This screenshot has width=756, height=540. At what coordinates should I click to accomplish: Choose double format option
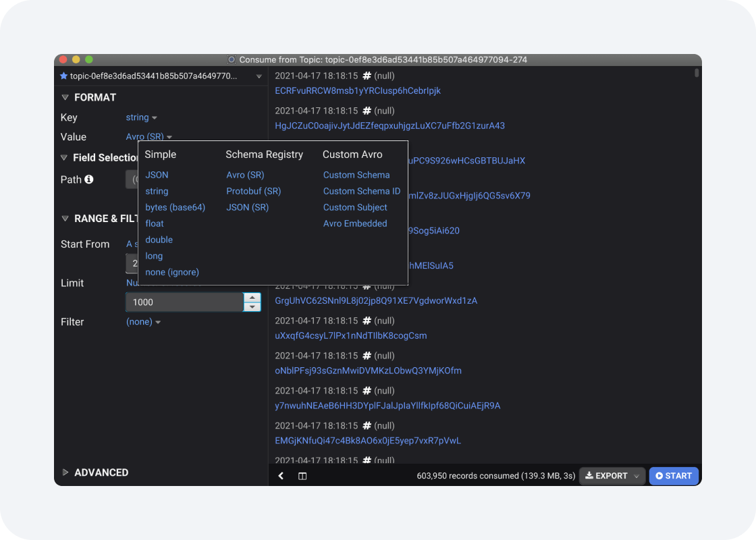159,240
